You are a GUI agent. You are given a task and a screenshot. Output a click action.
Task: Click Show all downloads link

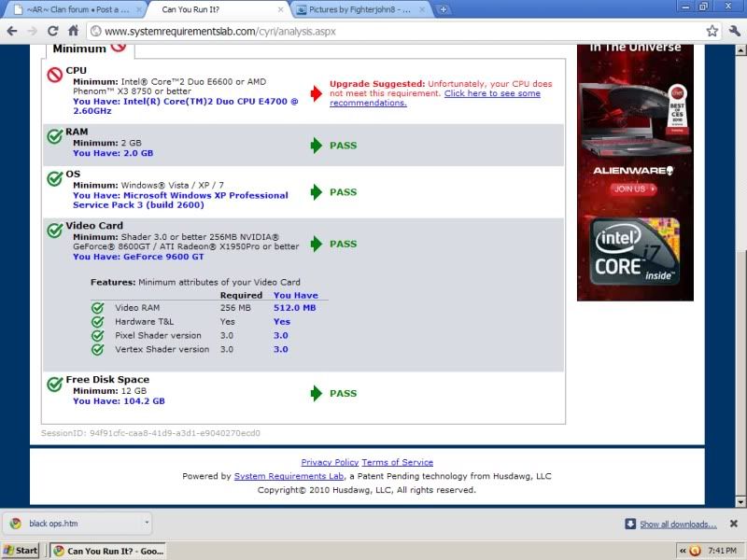(678, 525)
